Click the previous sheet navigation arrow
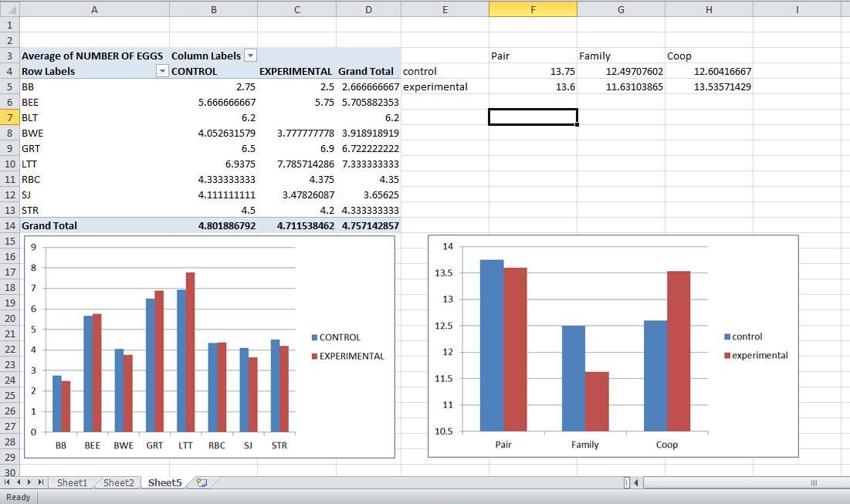 19,482
